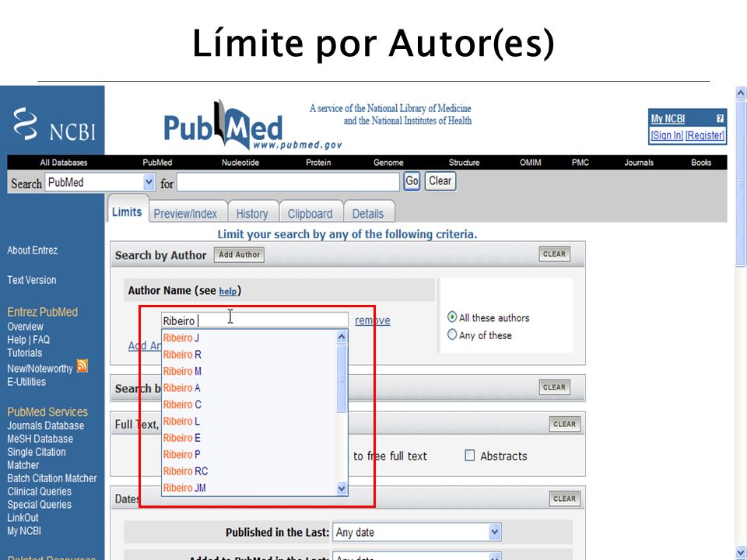The height and width of the screenshot is (560, 747).
Task: Open Clinical Queries in sidebar
Action: tap(39, 492)
